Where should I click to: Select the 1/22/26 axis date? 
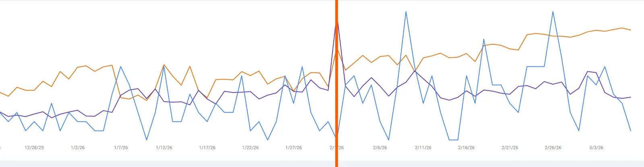pos(250,148)
